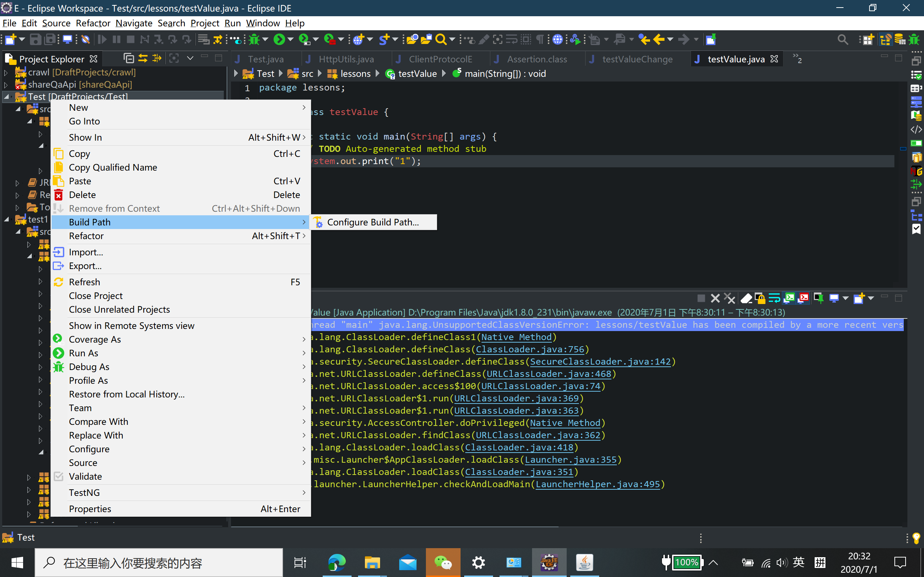Screen dimensions: 924x577
Task: Toggle console Word Wrap button
Action: click(774, 298)
